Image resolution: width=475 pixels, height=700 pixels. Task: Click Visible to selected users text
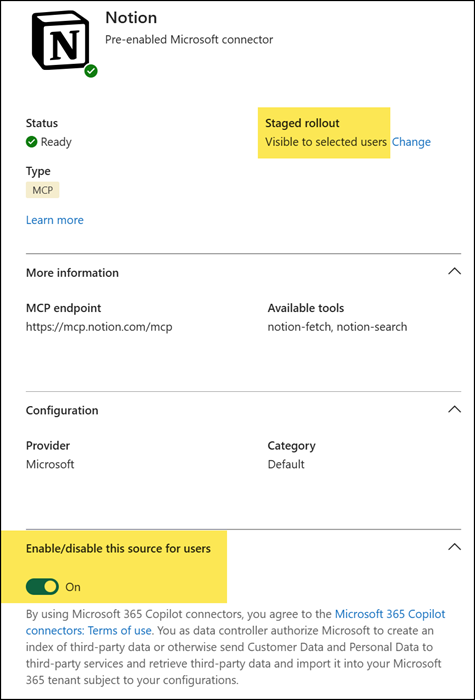coord(326,142)
